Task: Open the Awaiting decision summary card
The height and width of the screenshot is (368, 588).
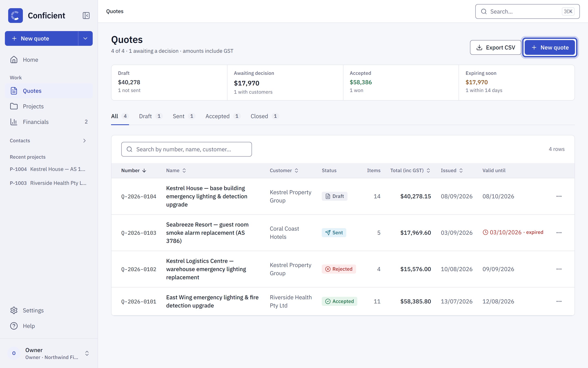Action: (x=285, y=83)
